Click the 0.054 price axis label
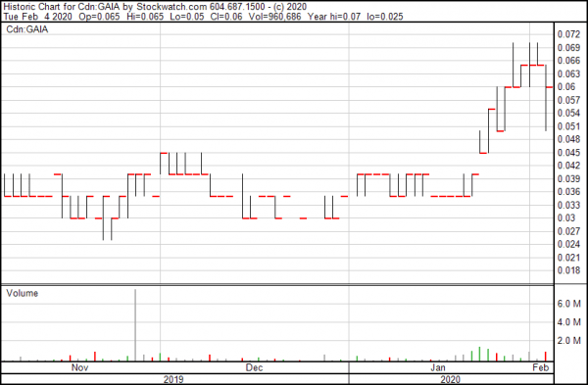588x385 pixels. (x=568, y=114)
